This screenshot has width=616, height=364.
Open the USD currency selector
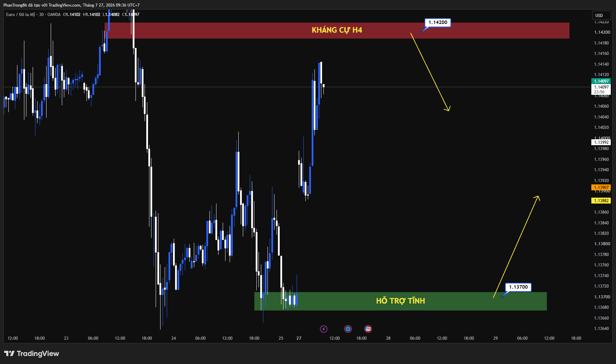tap(602, 15)
